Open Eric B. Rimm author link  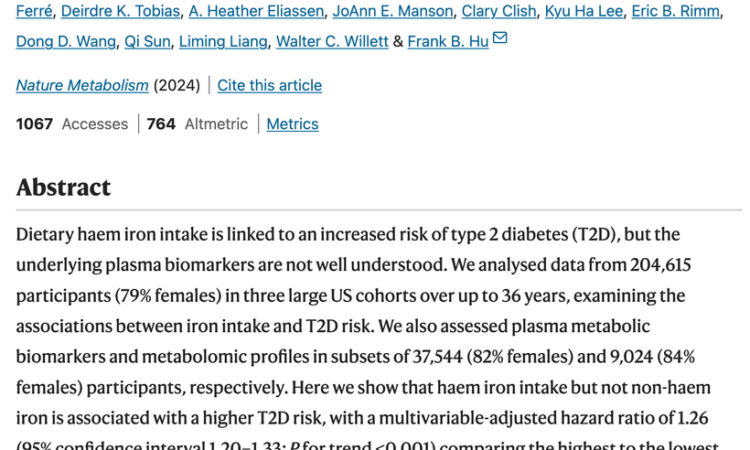[675, 11]
